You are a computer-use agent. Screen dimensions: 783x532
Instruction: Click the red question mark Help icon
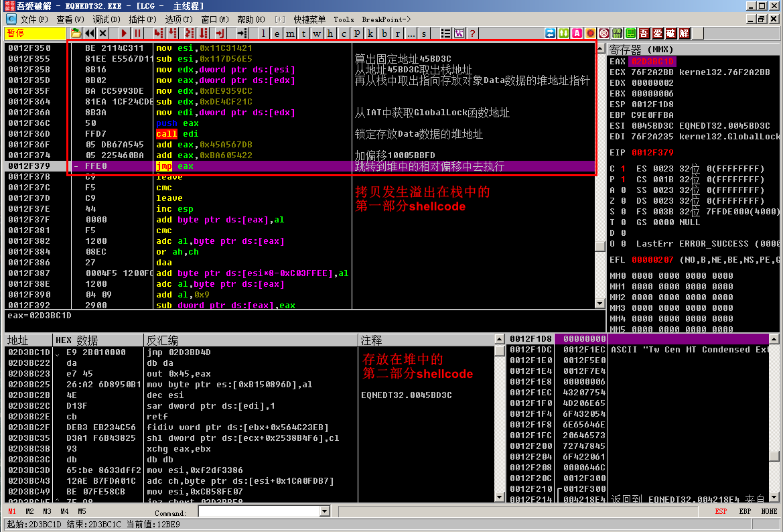(x=472, y=34)
